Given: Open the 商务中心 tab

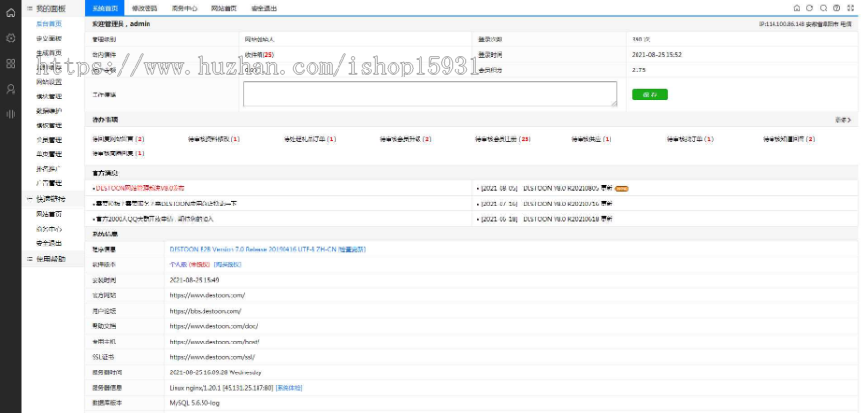Looking at the screenshot, I should (185, 8).
